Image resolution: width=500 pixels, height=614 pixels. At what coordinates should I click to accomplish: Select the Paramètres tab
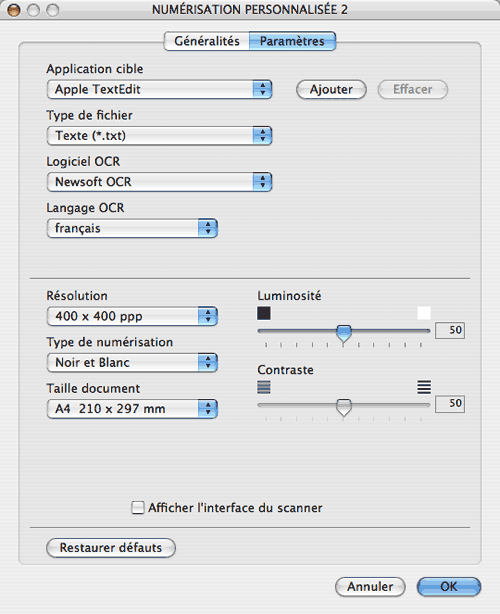pyautogui.click(x=292, y=41)
